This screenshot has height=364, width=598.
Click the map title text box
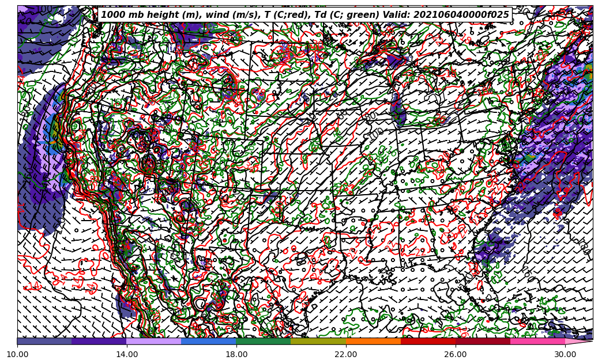coord(305,15)
